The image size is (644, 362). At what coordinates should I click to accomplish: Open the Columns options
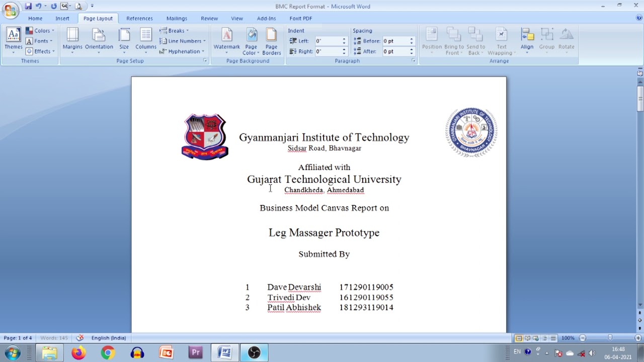(x=146, y=41)
